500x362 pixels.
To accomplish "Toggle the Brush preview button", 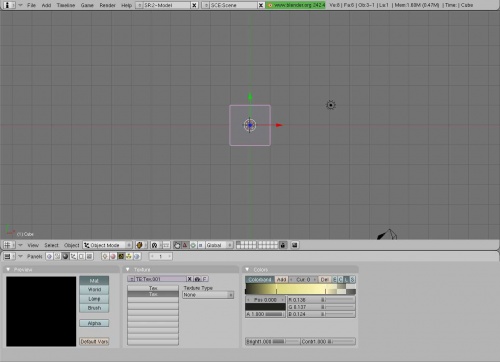I will coord(94,308).
